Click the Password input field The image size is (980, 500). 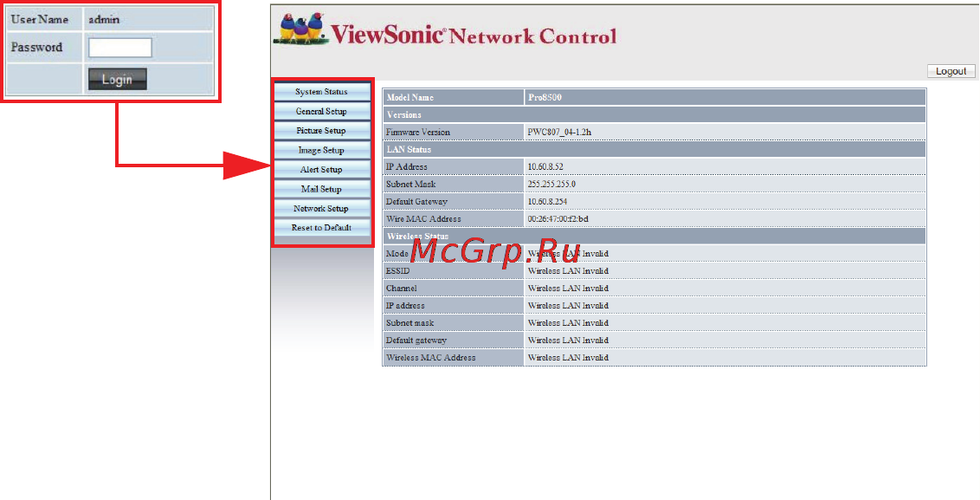pos(120,48)
